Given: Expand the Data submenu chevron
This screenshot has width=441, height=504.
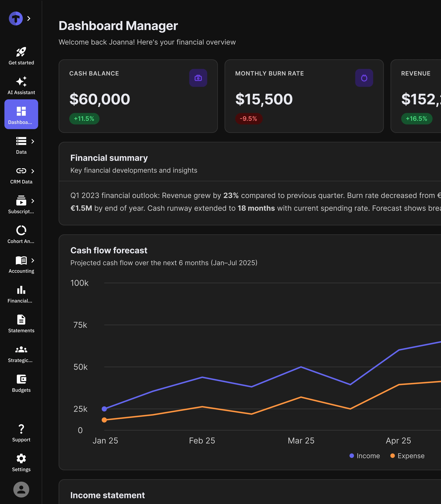Looking at the screenshot, I should tap(33, 141).
